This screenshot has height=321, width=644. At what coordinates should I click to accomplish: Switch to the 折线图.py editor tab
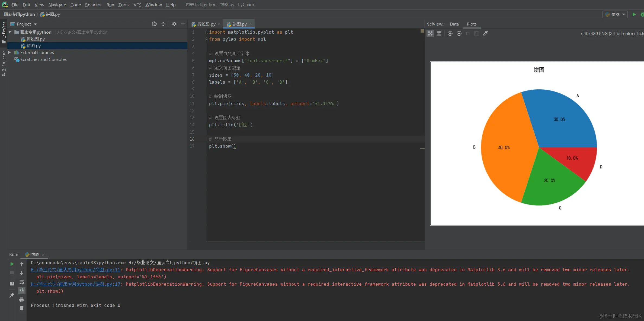click(x=206, y=24)
